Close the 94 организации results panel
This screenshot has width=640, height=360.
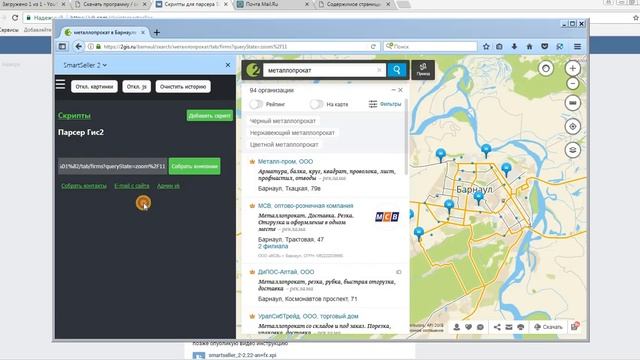tap(400, 90)
